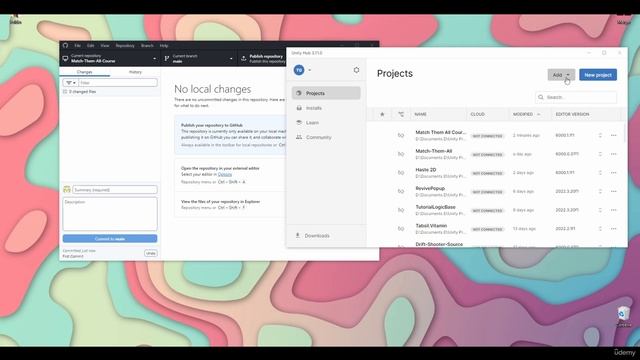Image resolution: width=640 pixels, height=360 pixels.
Task: Select Projects in Unity Hub sidebar
Action: pos(326,93)
